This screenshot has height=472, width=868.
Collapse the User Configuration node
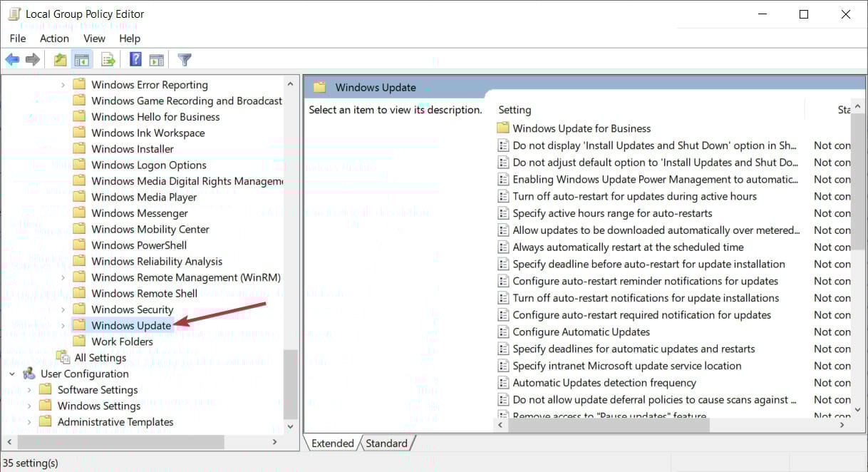12,374
